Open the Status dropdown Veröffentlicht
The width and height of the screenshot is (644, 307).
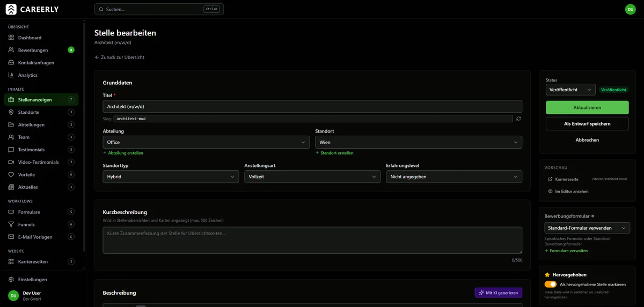(570, 90)
